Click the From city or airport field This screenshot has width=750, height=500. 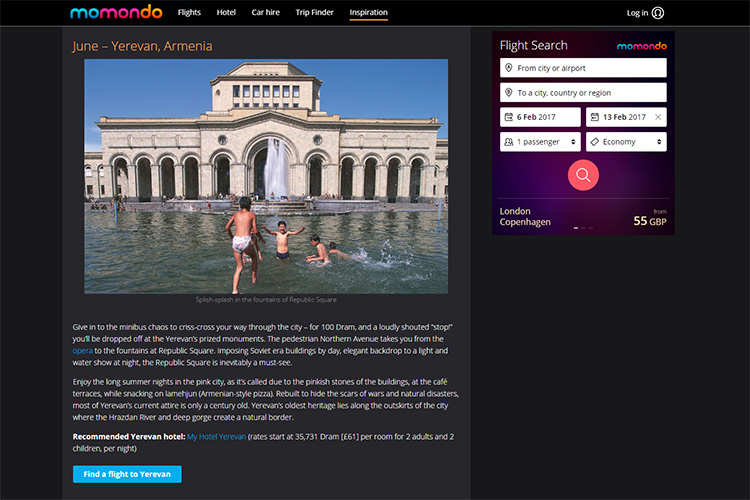click(583, 68)
